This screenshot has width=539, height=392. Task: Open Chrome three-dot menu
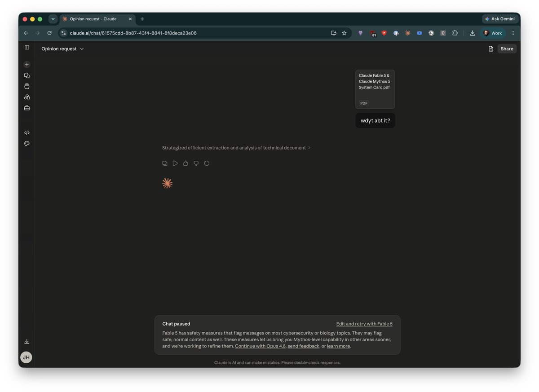point(513,33)
